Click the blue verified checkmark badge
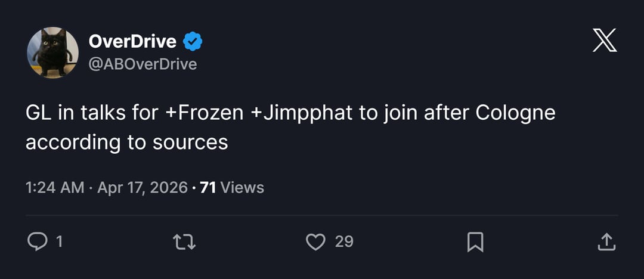This screenshot has width=644, height=279. [x=193, y=42]
